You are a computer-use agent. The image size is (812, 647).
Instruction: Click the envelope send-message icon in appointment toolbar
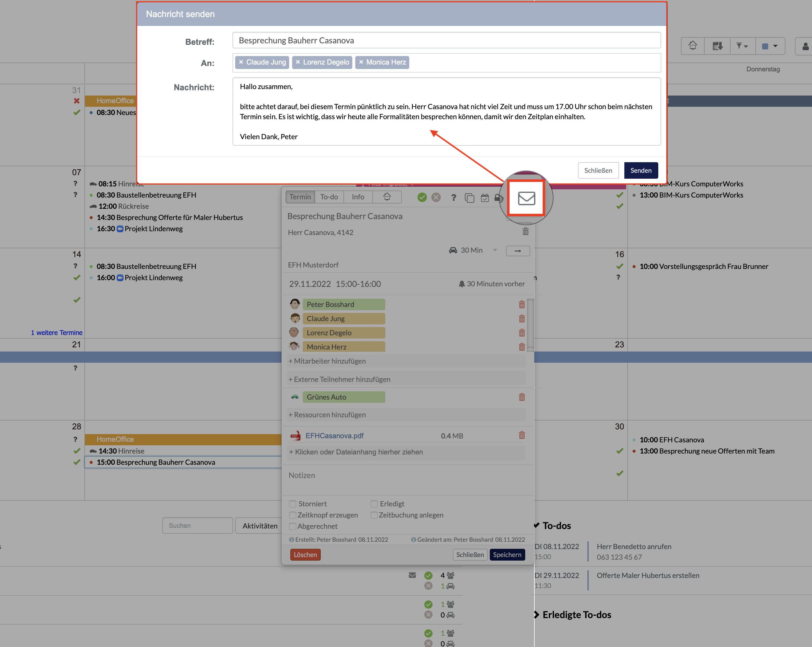(x=526, y=198)
